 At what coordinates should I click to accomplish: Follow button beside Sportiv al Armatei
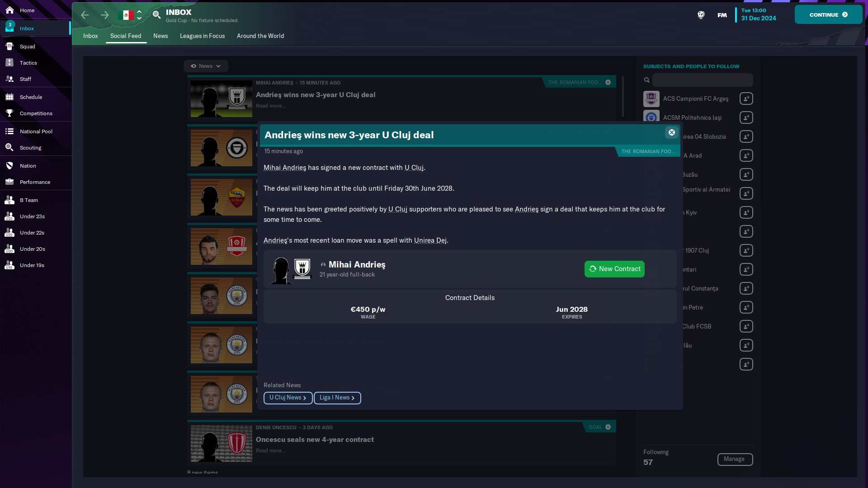point(746,193)
